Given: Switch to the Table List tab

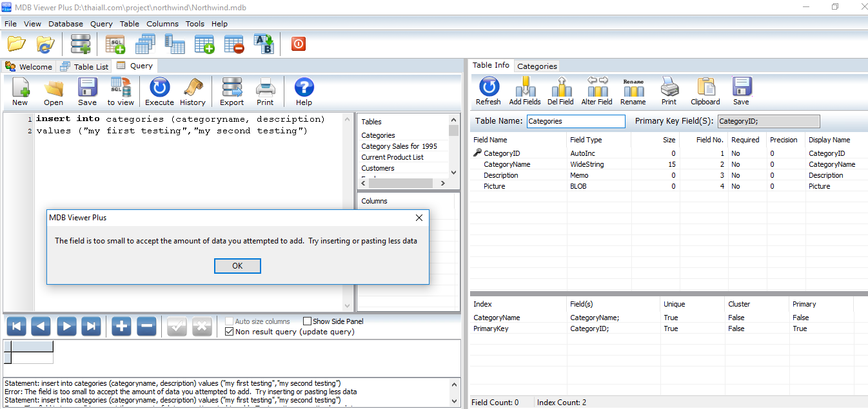Looking at the screenshot, I should coord(84,66).
